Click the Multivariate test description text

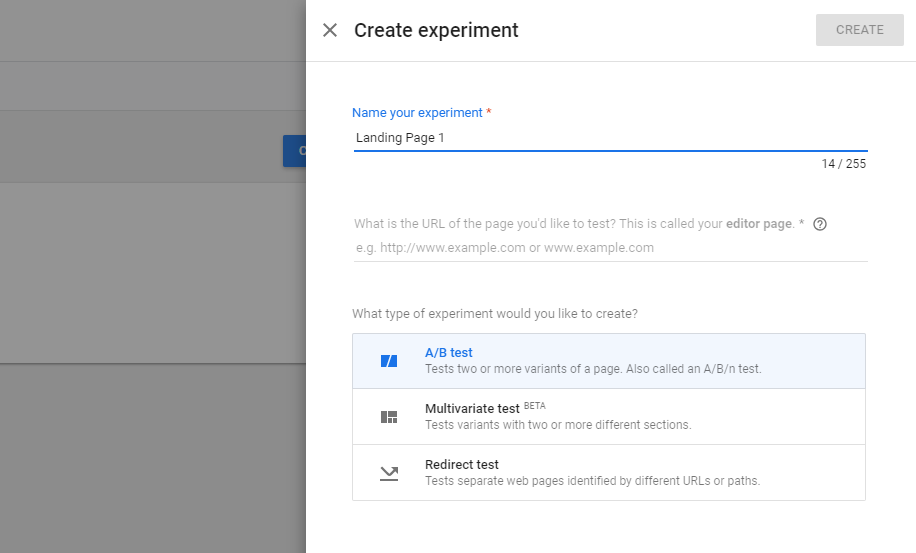coord(558,425)
